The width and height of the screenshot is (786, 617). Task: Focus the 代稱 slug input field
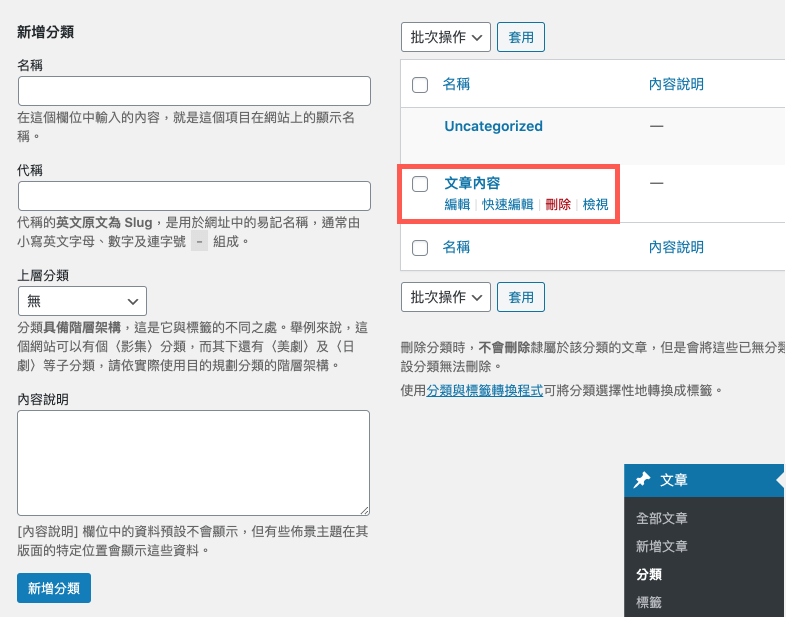point(194,196)
